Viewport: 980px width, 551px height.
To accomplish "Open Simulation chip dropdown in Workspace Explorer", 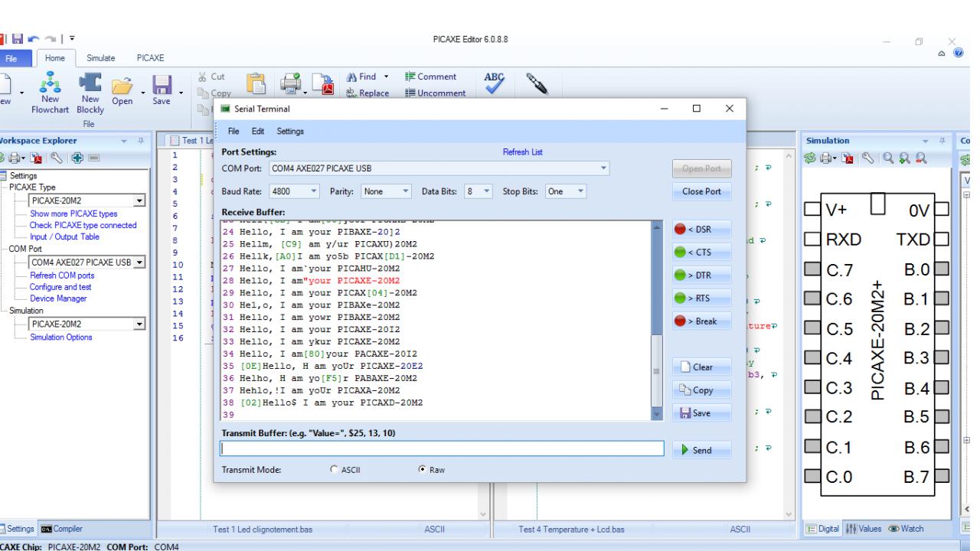I will coord(139,324).
